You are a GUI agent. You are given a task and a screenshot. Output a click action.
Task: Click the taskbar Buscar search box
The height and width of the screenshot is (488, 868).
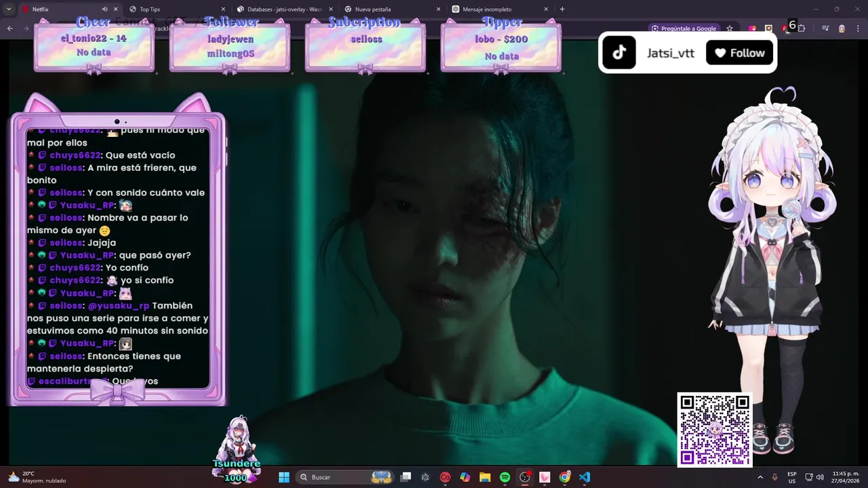click(x=346, y=477)
